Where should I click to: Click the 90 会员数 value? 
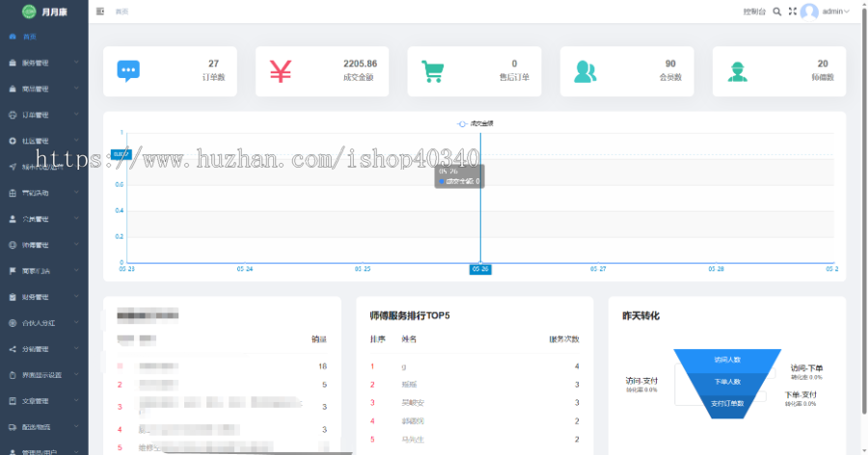(x=670, y=64)
